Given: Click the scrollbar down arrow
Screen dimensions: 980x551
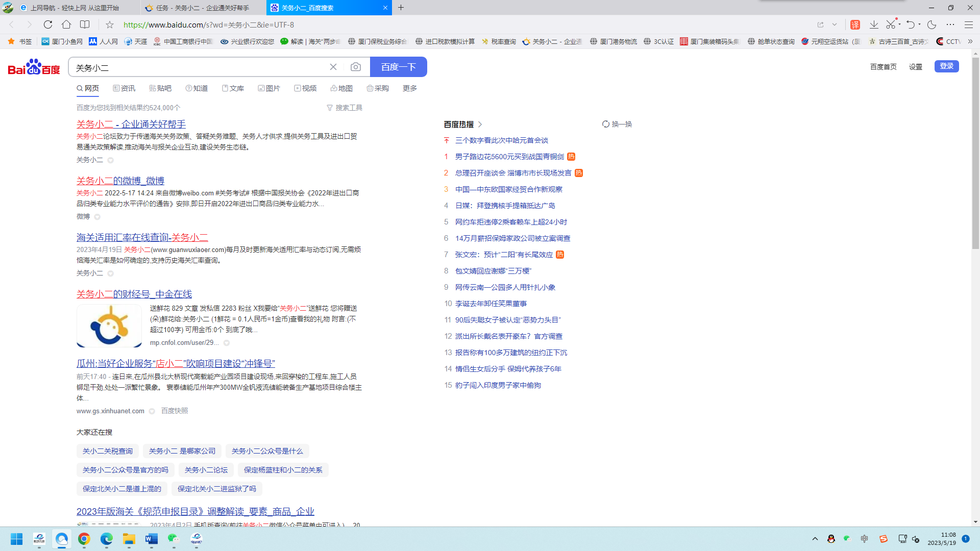Looking at the screenshot, I should click(x=975, y=522).
